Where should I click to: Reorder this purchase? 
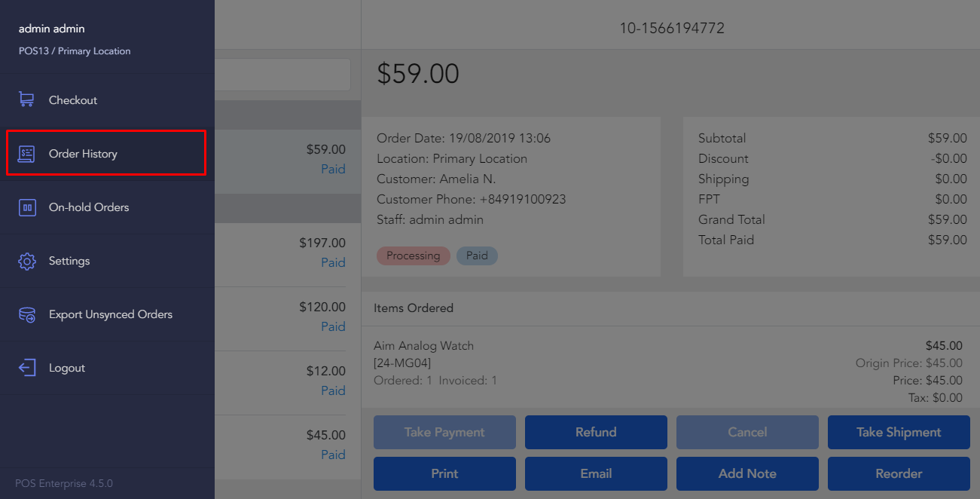click(x=898, y=473)
